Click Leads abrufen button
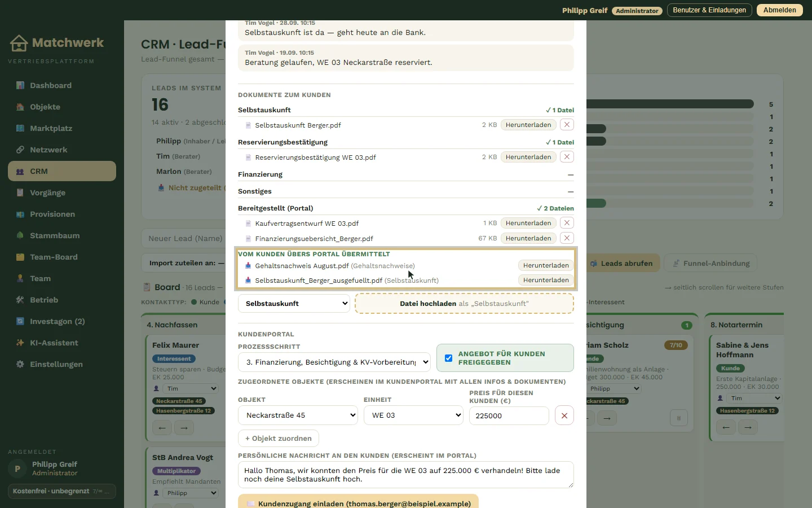This screenshot has width=812, height=508. pos(622,263)
